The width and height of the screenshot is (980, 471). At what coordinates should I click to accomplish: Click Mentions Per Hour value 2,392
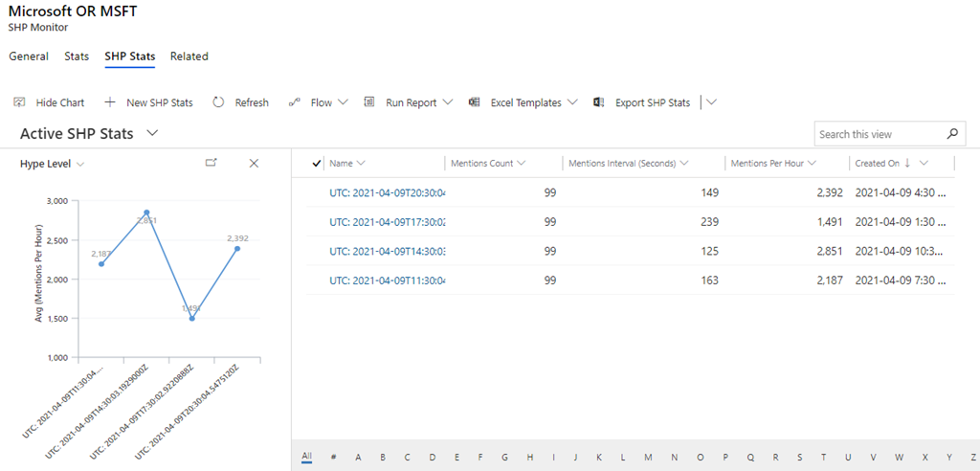[x=830, y=193]
